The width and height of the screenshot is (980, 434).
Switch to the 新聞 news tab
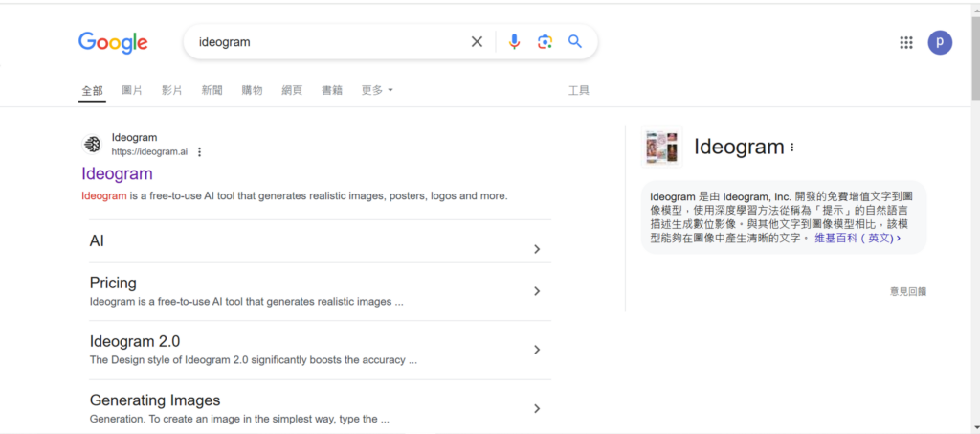[x=212, y=90]
